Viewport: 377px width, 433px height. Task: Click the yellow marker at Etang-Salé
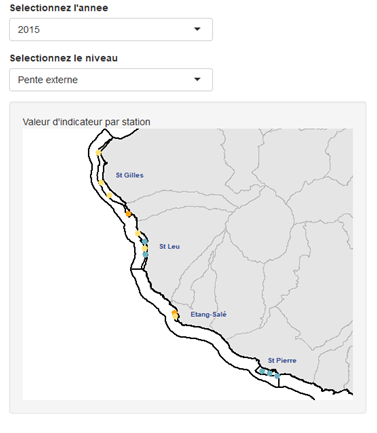pyautogui.click(x=175, y=316)
